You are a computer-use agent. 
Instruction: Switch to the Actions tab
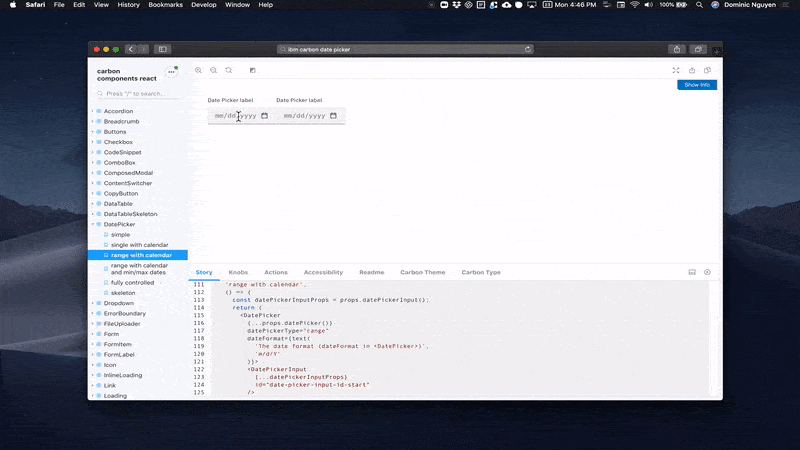276,272
